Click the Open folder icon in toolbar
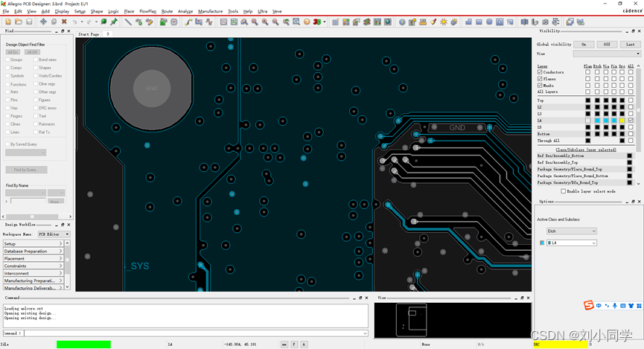Image resolution: width=644 pixels, height=349 pixels. click(x=18, y=22)
